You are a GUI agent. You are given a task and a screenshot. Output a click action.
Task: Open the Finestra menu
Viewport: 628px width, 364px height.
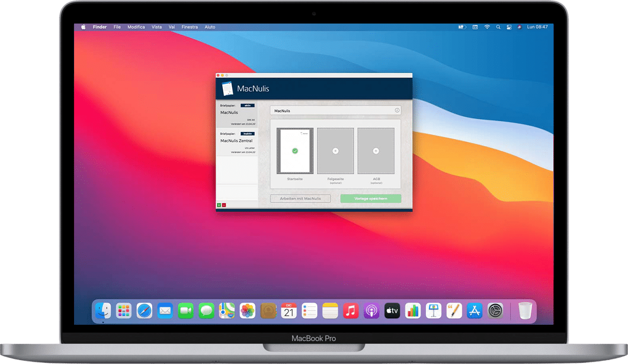[190, 27]
